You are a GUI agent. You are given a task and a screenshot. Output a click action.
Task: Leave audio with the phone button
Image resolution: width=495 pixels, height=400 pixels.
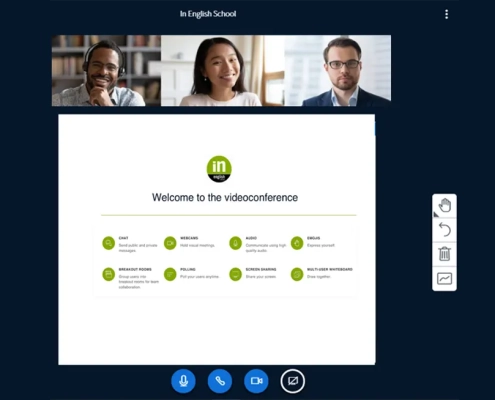pyautogui.click(x=220, y=381)
